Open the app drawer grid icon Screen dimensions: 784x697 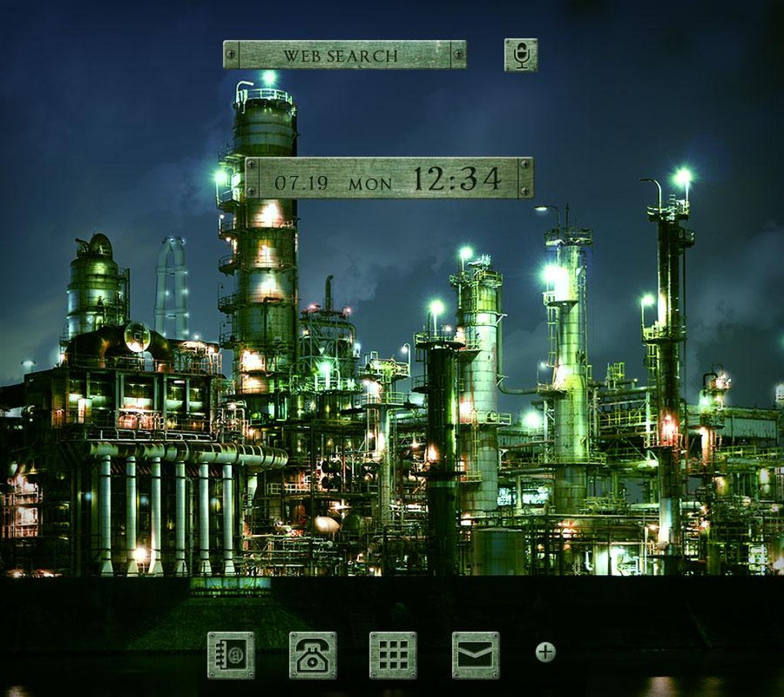393,655
